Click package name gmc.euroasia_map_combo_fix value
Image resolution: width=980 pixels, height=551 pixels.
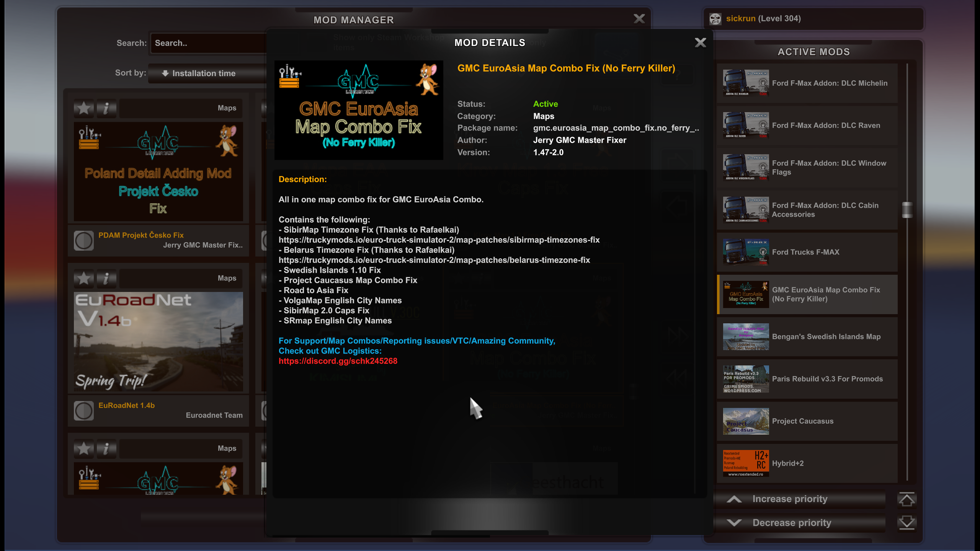pos(616,128)
